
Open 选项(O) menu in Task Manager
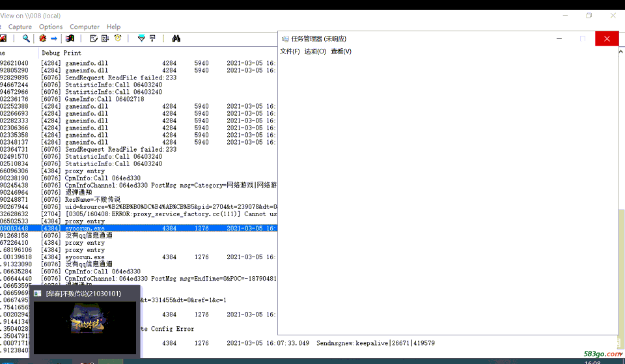[315, 51]
